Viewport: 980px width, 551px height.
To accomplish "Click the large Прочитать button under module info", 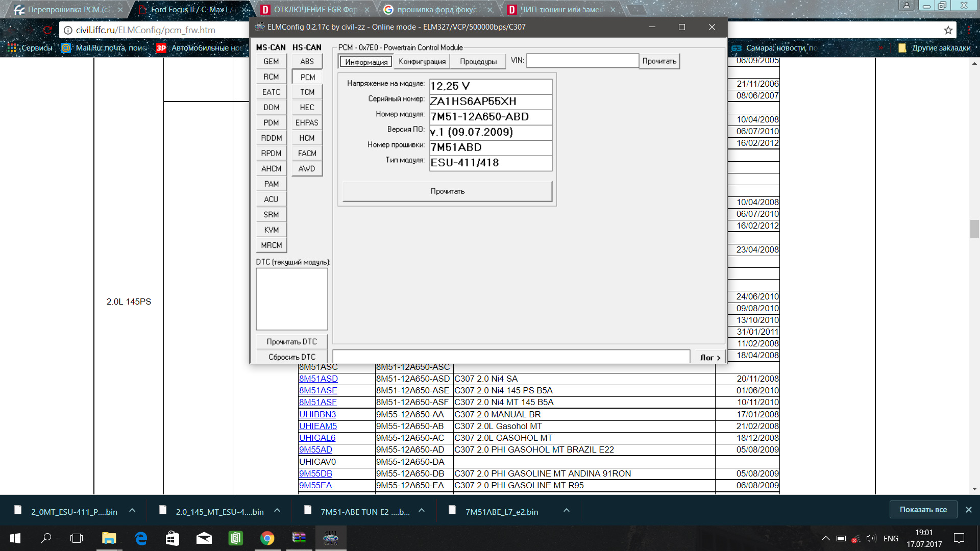I will click(447, 191).
